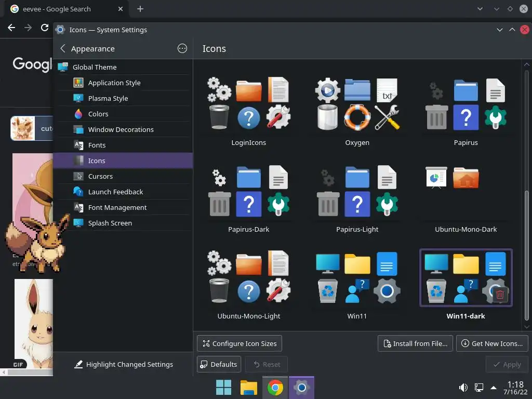
Task: Open Splash Screen settings
Action: 123,223
